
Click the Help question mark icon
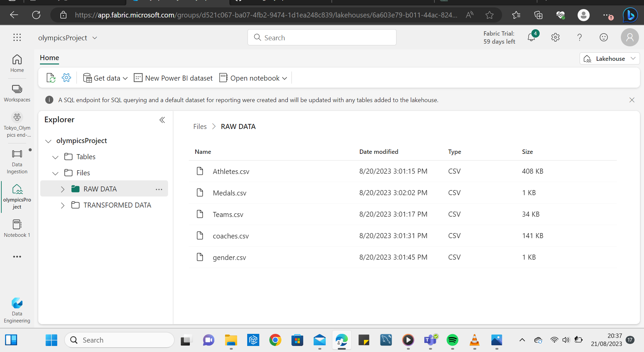click(x=580, y=37)
